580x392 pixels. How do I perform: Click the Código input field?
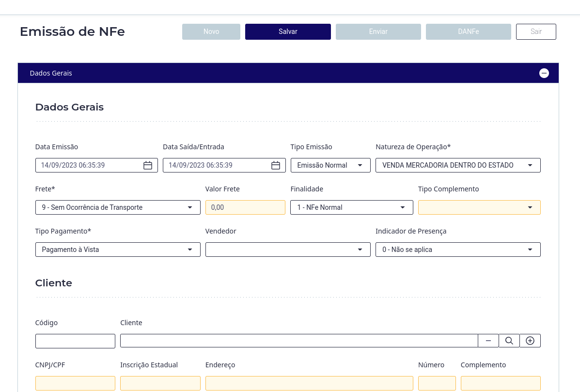click(x=75, y=341)
